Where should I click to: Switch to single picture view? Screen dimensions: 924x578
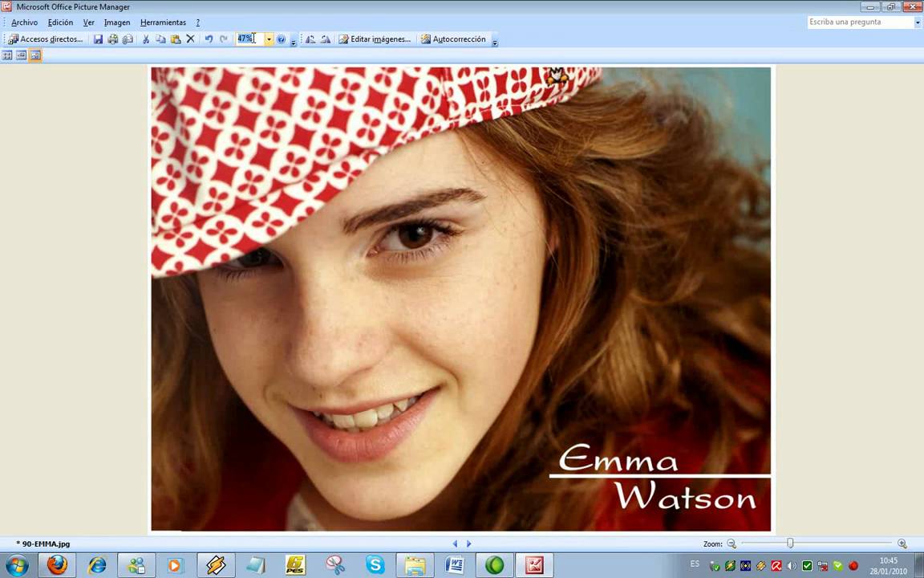pos(35,55)
